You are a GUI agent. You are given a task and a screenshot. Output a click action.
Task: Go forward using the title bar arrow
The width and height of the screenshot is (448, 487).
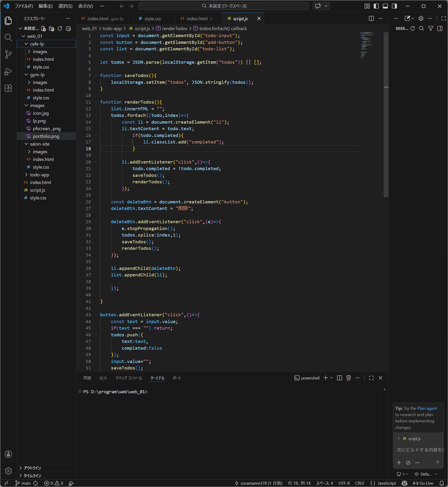click(131, 6)
